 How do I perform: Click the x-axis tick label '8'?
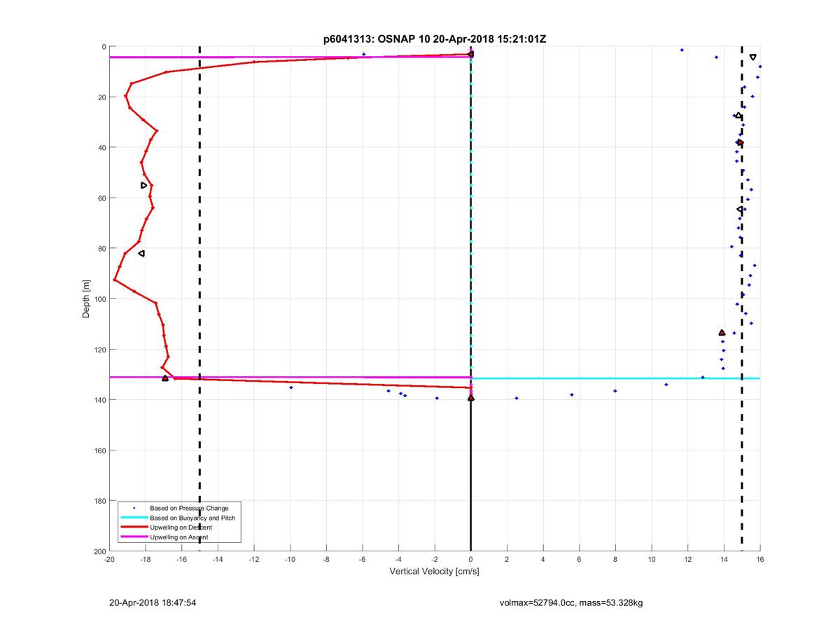615,560
